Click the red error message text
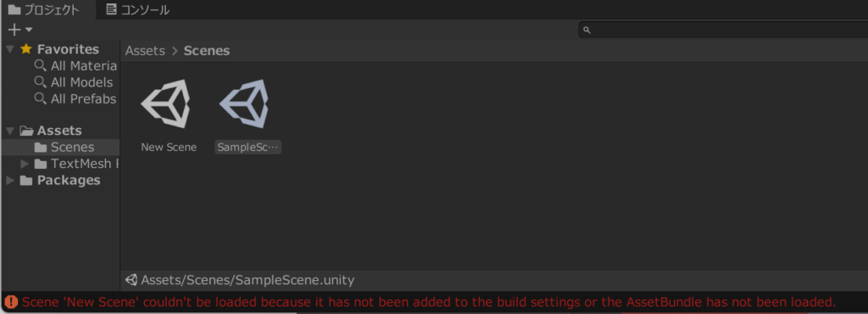This screenshot has width=868, height=314. 429,302
